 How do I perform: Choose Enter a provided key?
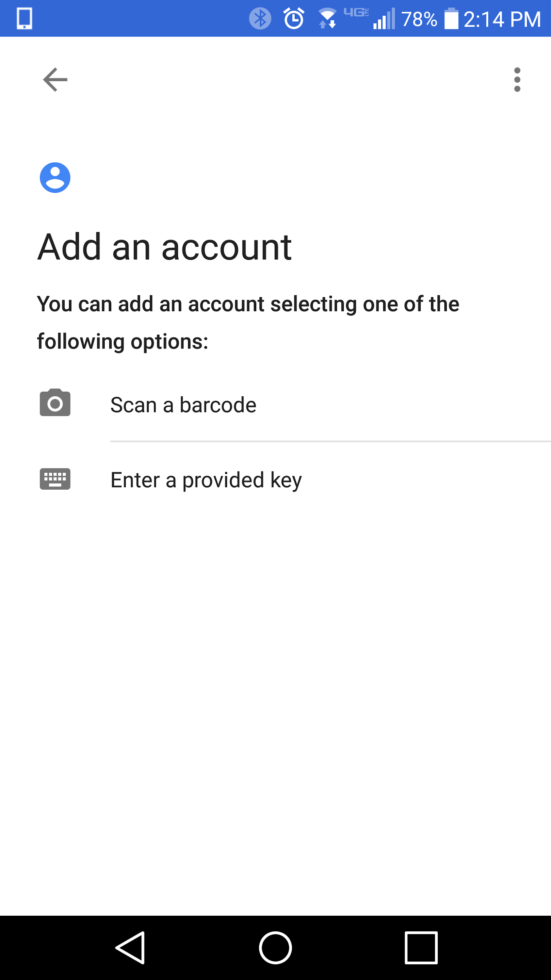206,480
